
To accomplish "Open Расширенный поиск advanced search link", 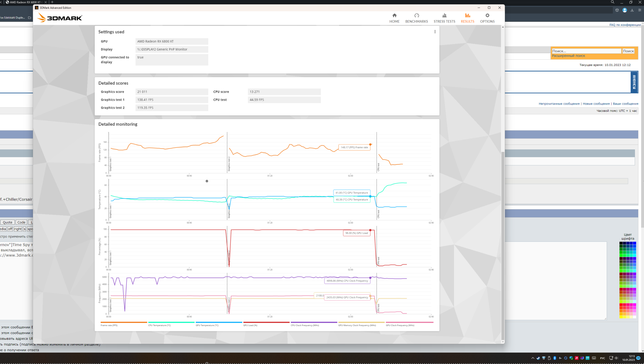I will pos(568,56).
